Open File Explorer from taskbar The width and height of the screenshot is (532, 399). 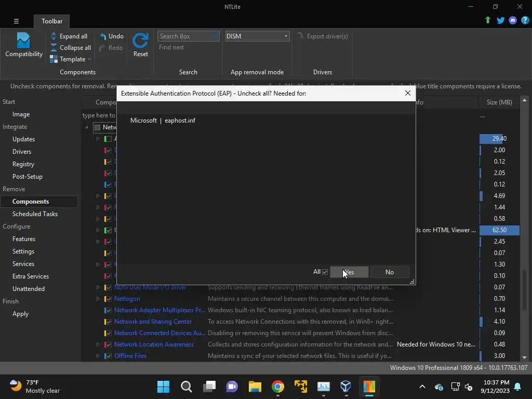tap(255, 387)
